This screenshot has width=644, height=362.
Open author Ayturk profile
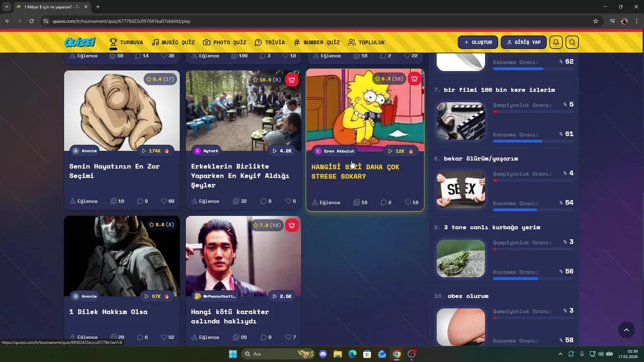(x=207, y=151)
